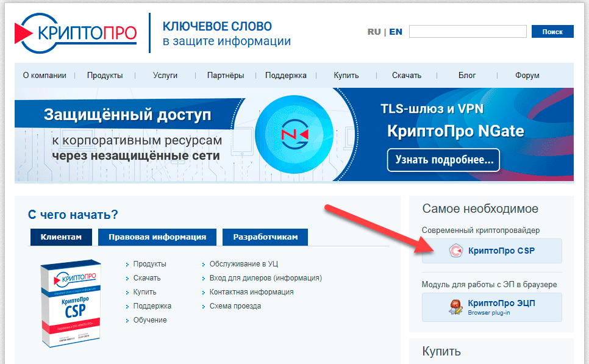
Task: Open the О компании menu
Action: [x=45, y=76]
